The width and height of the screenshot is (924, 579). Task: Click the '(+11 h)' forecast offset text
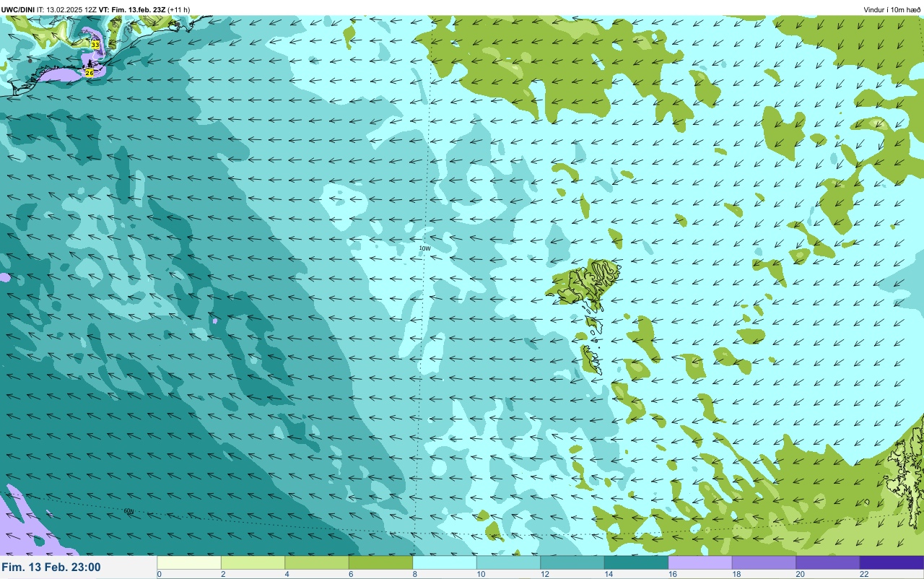[179, 9]
